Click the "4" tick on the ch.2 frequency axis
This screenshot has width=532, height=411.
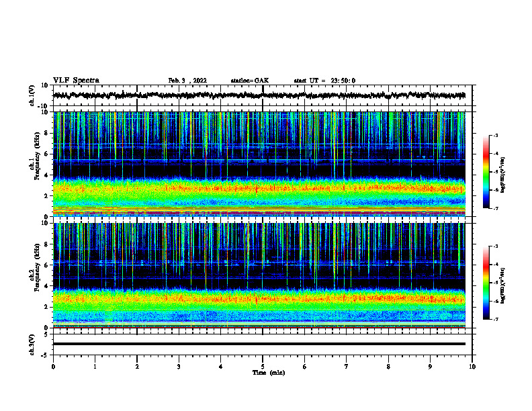pyautogui.click(x=46, y=286)
